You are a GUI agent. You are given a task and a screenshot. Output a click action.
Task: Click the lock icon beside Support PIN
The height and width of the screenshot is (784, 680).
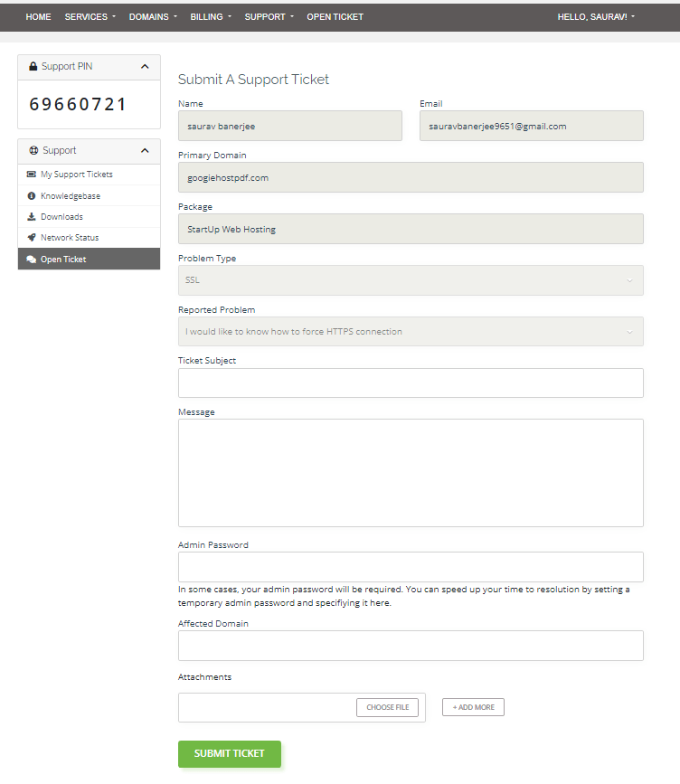pyautogui.click(x=33, y=66)
